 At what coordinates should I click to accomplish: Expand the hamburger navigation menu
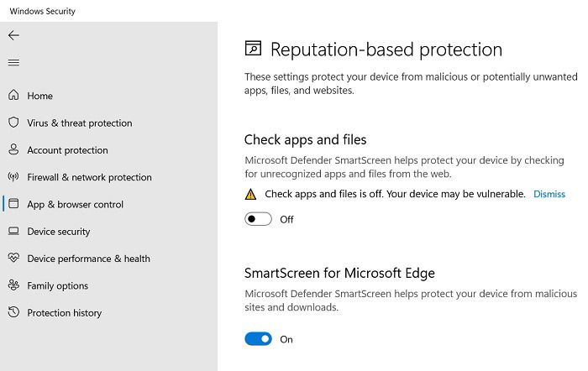(x=13, y=62)
